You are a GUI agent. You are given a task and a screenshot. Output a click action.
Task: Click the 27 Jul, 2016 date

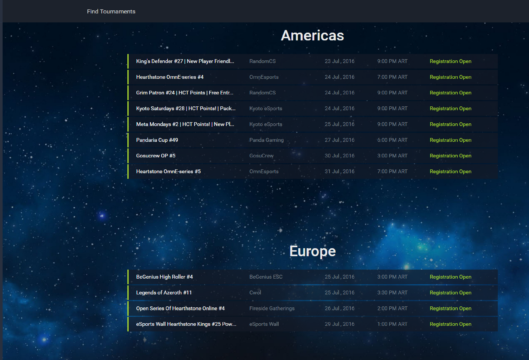(x=339, y=140)
